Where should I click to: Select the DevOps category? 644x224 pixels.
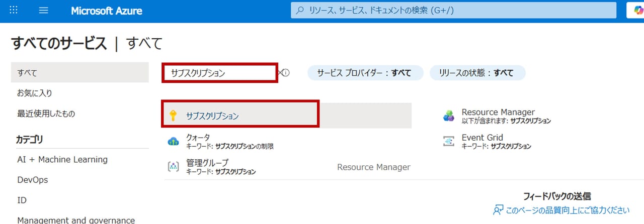(32, 180)
